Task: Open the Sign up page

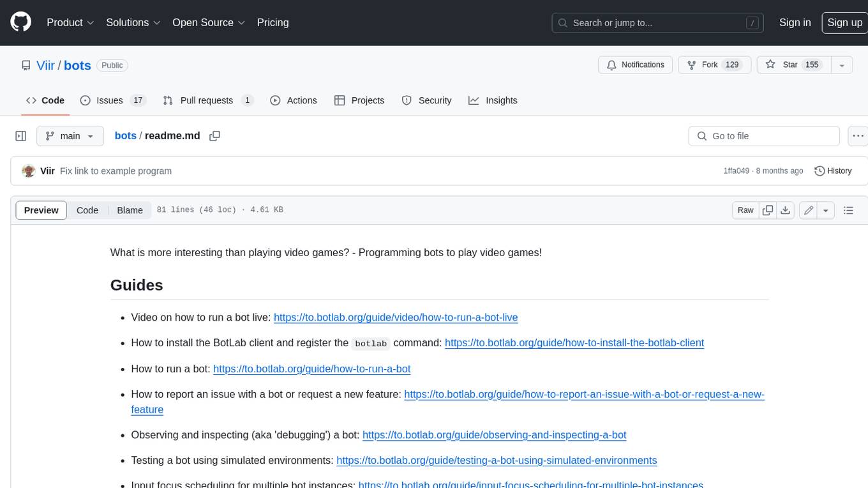Action: pyautogui.click(x=844, y=22)
